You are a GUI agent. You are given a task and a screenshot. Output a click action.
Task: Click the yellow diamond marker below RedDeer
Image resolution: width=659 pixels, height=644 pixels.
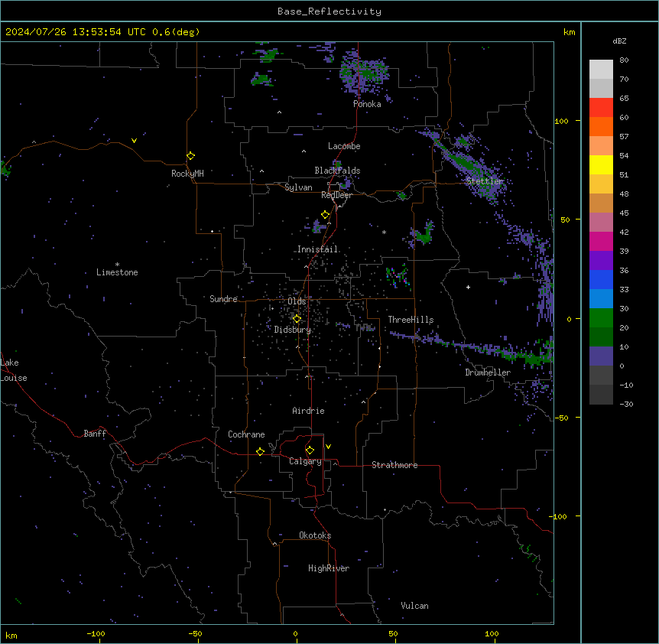[326, 215]
